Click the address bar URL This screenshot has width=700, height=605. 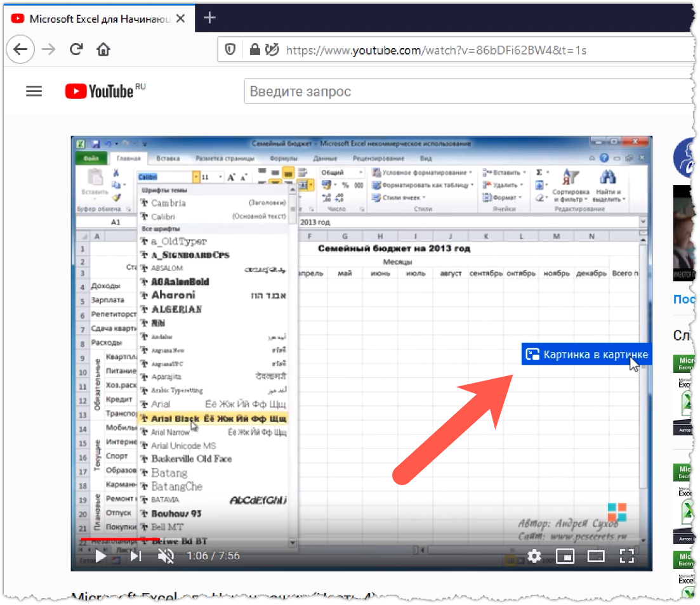click(436, 50)
